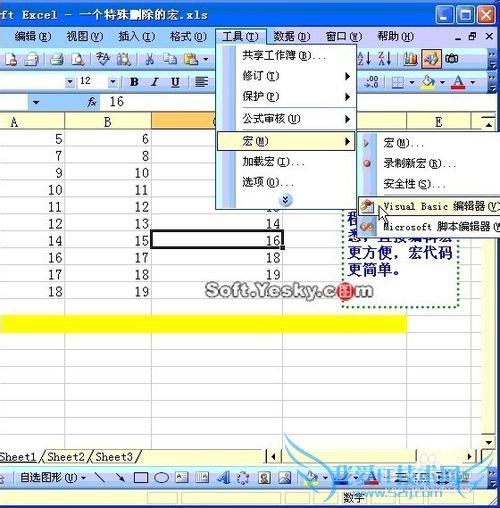Select 安全性(S) in macro submenu
500x508 pixels.
(x=429, y=184)
